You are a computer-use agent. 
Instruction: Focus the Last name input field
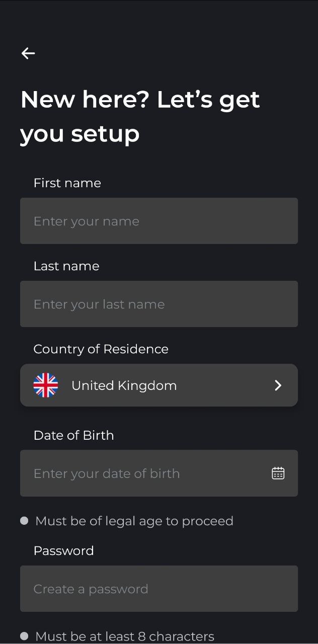159,304
